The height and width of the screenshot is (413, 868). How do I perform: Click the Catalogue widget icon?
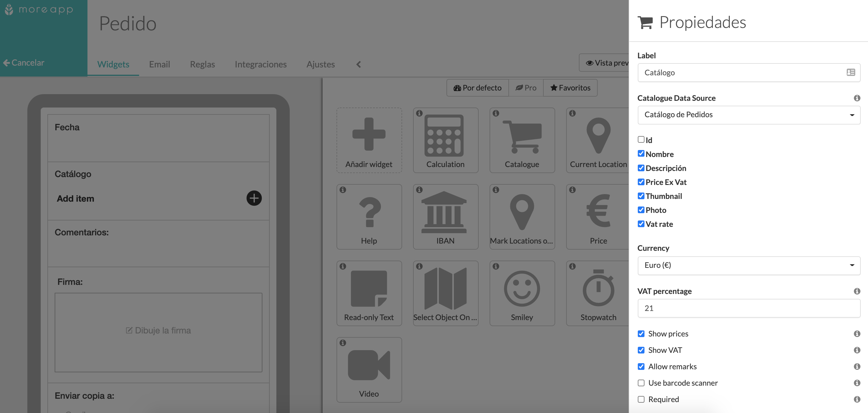[521, 140]
